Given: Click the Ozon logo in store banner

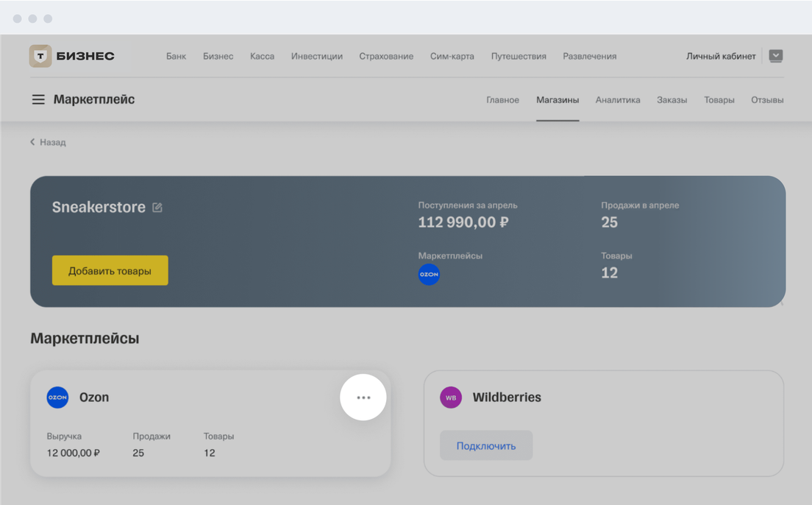Looking at the screenshot, I should tap(429, 275).
